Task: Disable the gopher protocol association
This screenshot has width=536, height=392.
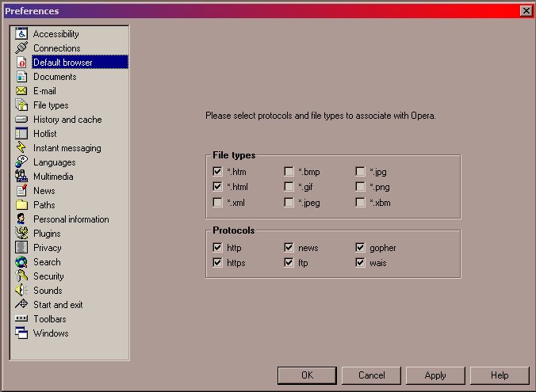Action: click(x=360, y=247)
